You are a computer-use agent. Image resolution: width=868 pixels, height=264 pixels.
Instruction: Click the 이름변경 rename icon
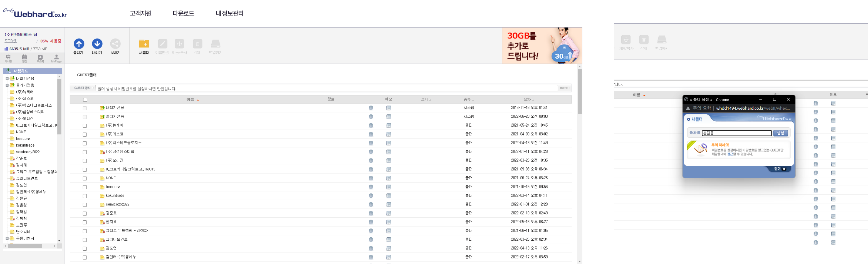(x=162, y=44)
